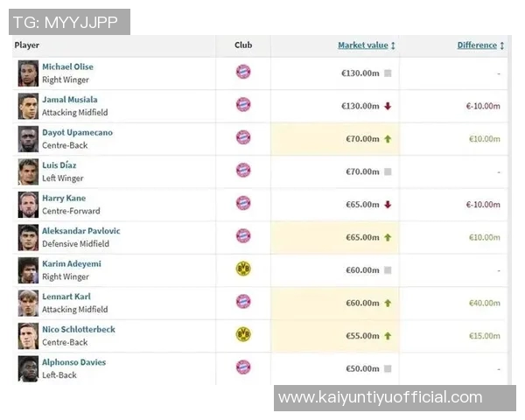The height and width of the screenshot is (420, 525).
Task: Sort table by Difference column
Action: pyautogui.click(x=476, y=45)
